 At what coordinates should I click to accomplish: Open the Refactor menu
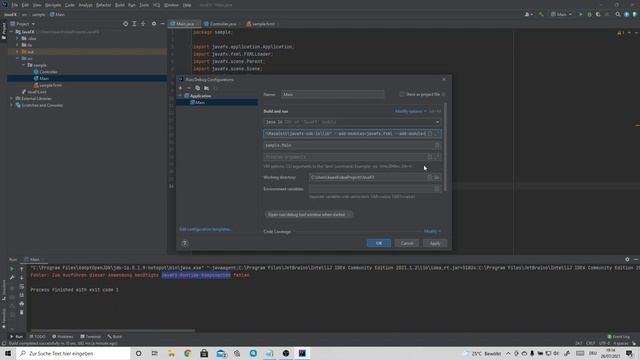click(103, 5)
